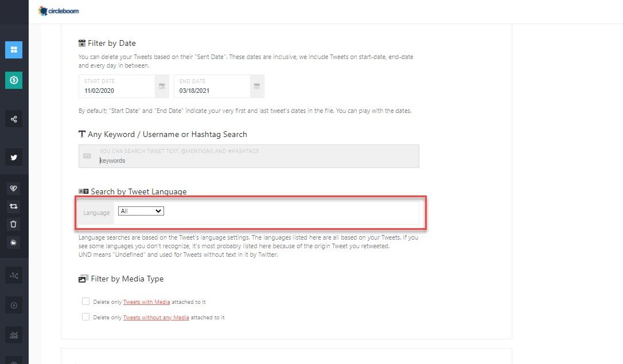Click the End Date field showing 03/18/2021
This screenshot has height=364, width=623.
pyautogui.click(x=212, y=86)
